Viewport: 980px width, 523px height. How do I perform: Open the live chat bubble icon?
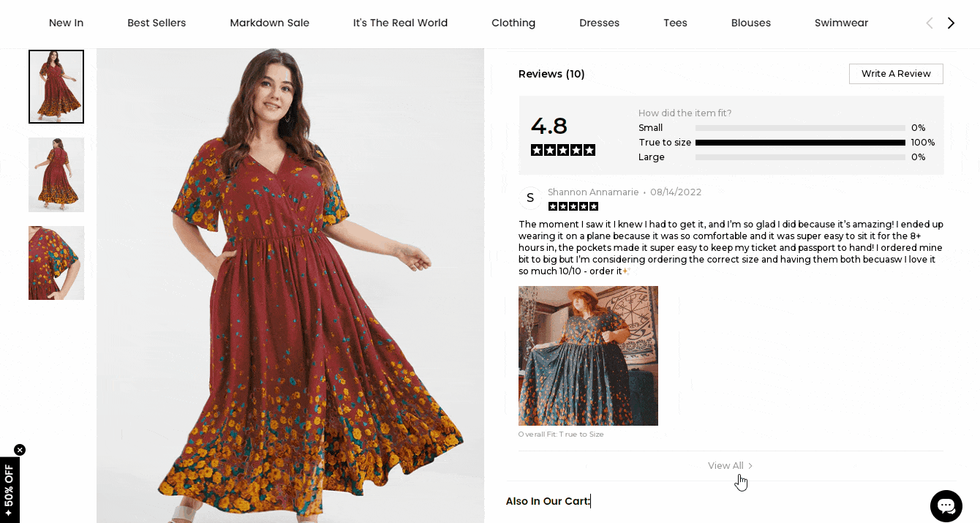pos(946,505)
